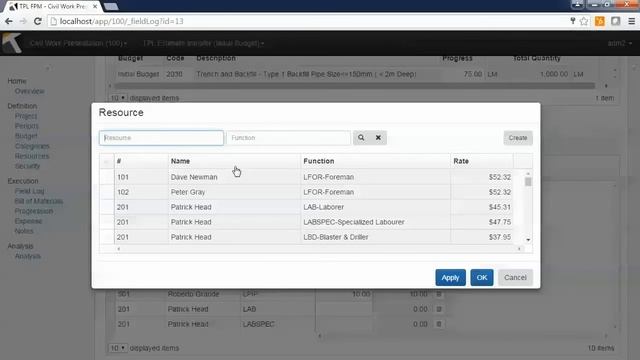Click the resource grid horizontal scrollbar
This screenshot has width=640, height=360.
coord(318,249)
